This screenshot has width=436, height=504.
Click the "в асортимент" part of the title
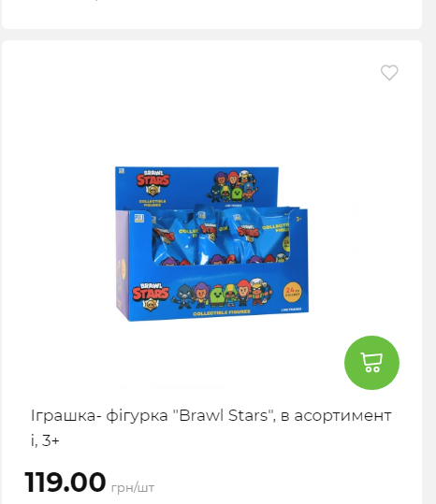tap(336, 415)
